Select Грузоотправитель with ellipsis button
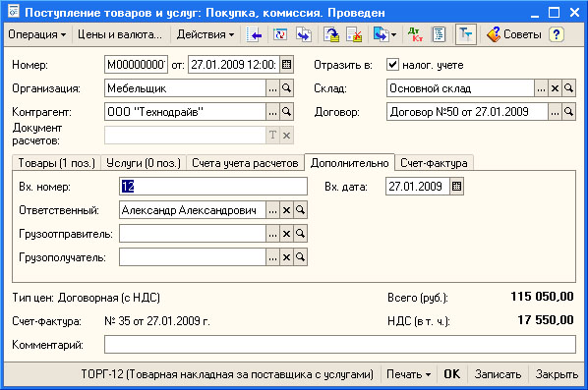 [x=272, y=234]
